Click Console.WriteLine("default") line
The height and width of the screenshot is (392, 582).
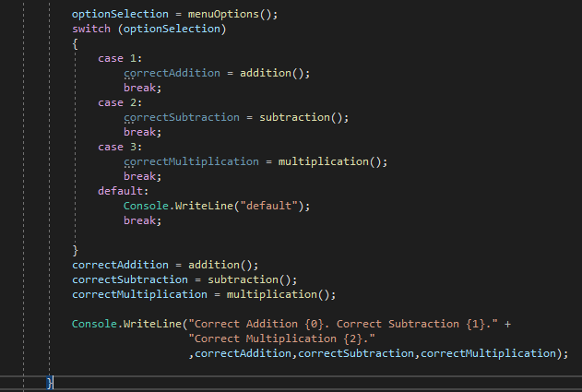(x=217, y=206)
